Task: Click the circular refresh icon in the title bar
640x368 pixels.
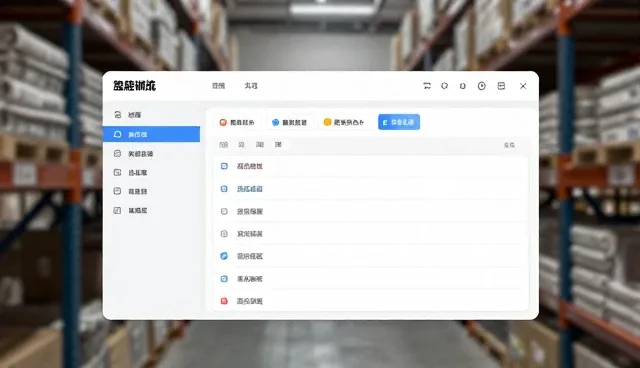Action: click(x=444, y=86)
